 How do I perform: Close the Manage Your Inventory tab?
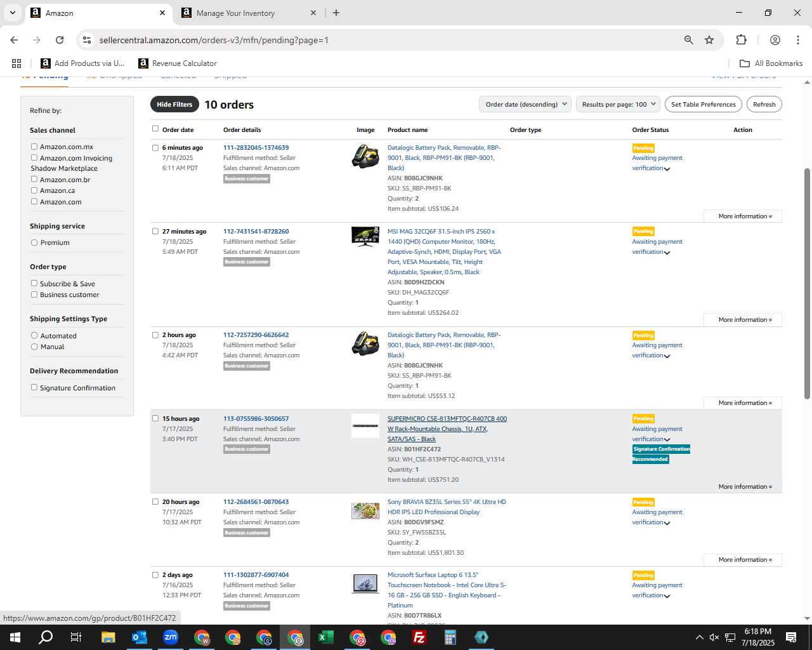(313, 13)
